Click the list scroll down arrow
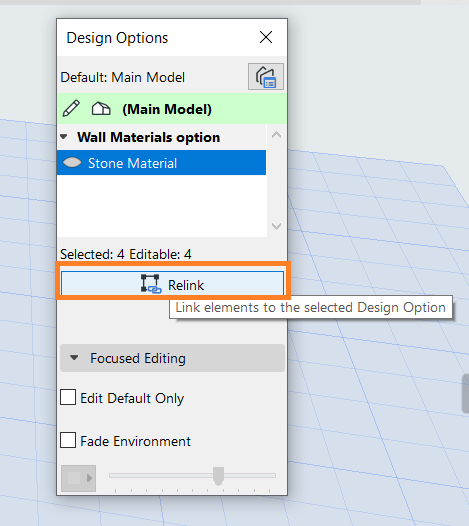Viewport: 469px width, 526px height. (x=276, y=226)
